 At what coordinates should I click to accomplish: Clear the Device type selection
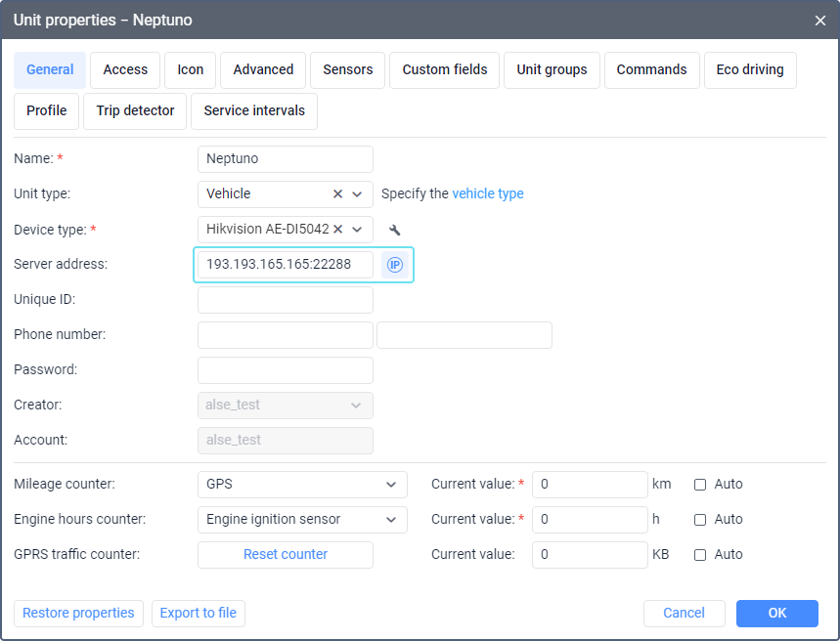point(337,230)
